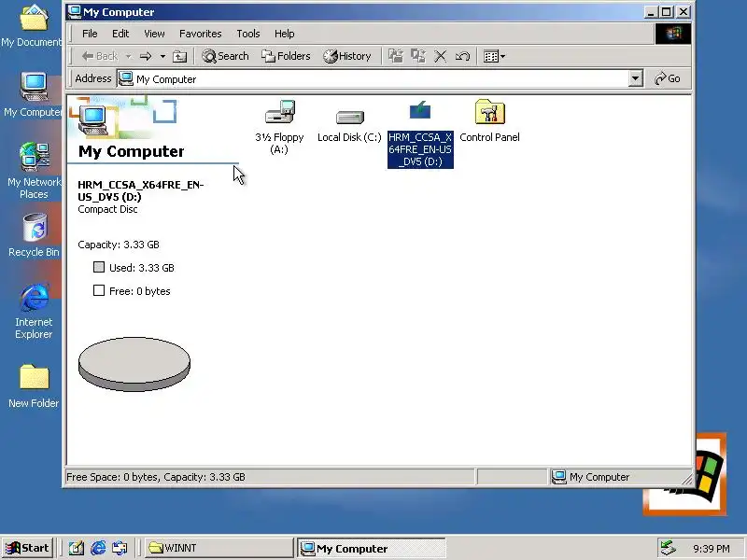Select the 3½ Floppy (A:) drive

[279, 127]
